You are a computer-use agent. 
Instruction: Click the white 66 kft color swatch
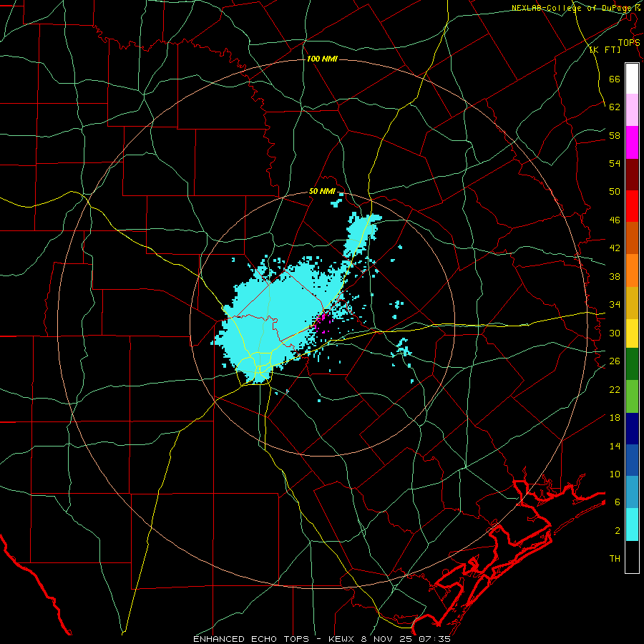coord(632,79)
